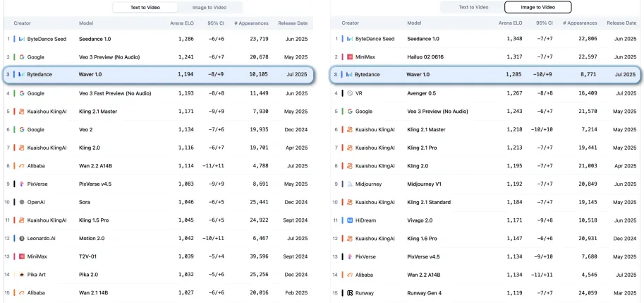This screenshot has width=644, height=303.
Task: Select Text to Video tab in left table
Action: pos(145,7)
